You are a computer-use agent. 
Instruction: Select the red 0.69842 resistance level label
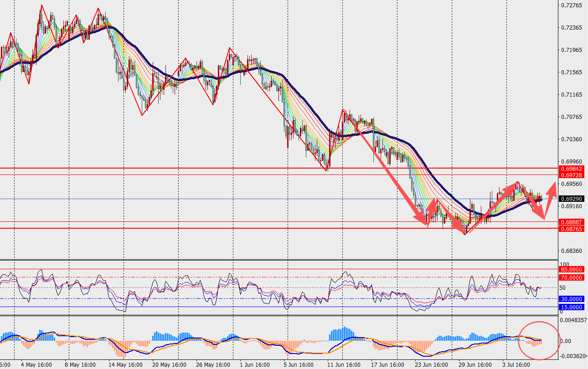[571, 169]
